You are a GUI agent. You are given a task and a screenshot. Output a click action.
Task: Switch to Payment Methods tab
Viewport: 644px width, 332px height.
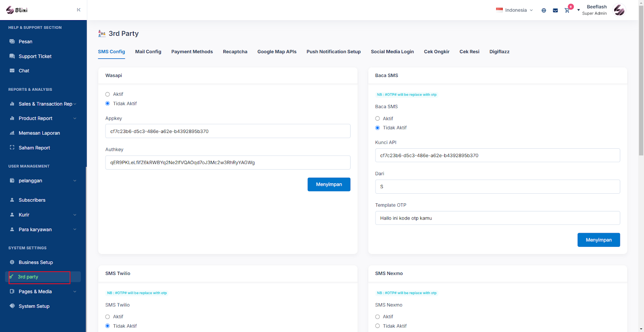click(192, 51)
